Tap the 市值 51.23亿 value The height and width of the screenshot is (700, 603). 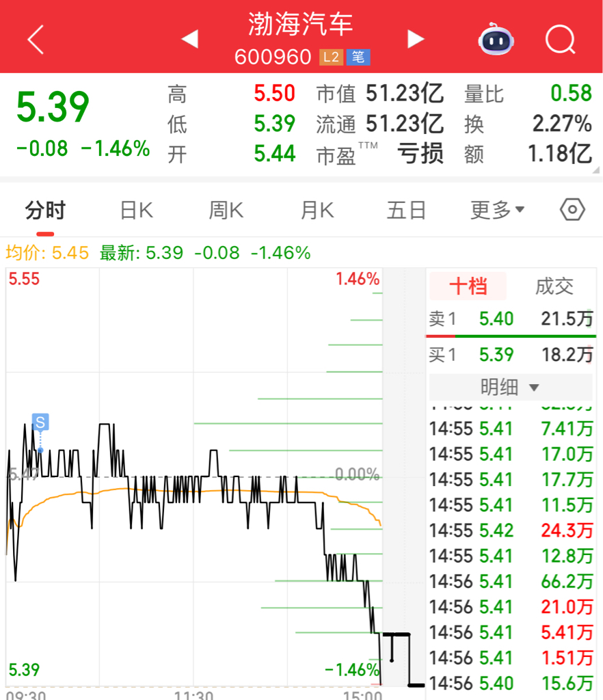coord(404,94)
